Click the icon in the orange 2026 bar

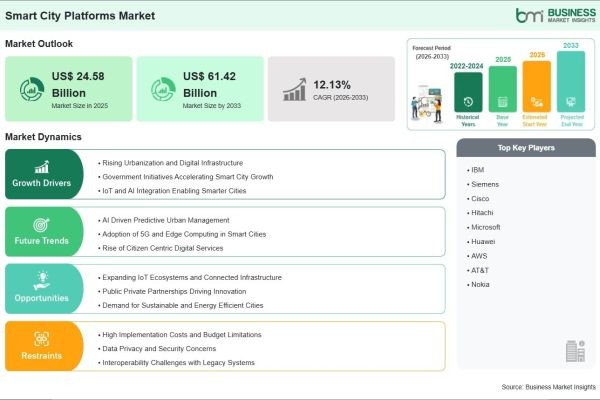click(x=536, y=102)
